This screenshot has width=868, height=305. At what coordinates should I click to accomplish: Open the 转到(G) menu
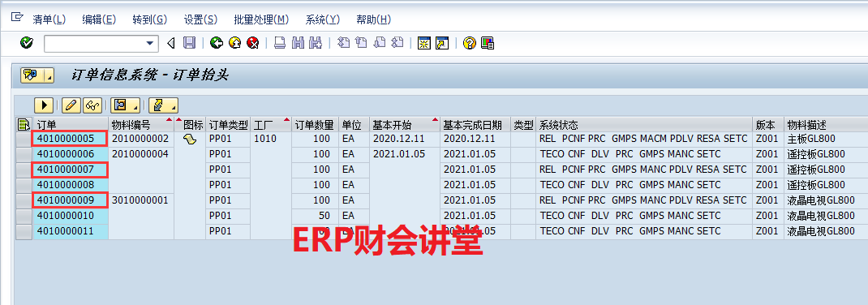pyautogui.click(x=149, y=19)
